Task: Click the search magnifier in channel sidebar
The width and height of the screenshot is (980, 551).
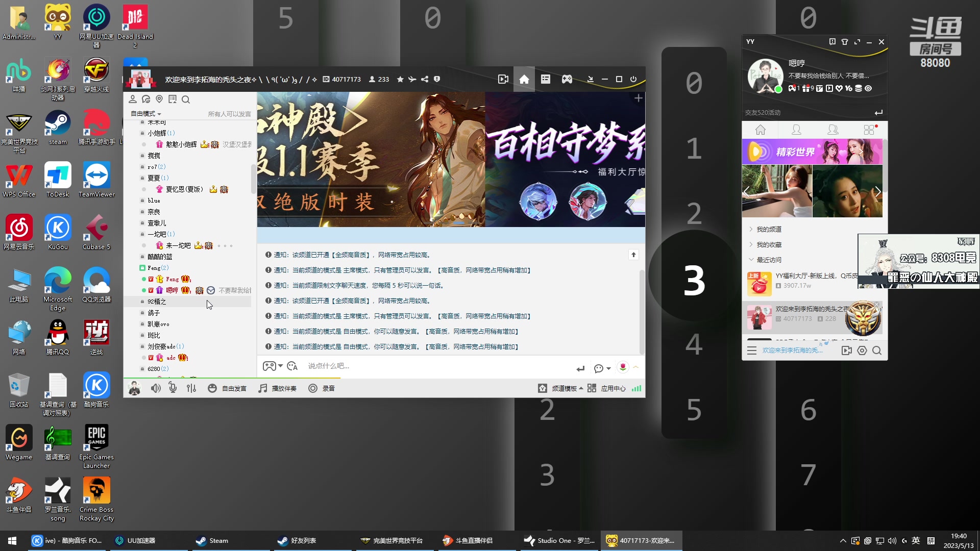Action: (186, 99)
